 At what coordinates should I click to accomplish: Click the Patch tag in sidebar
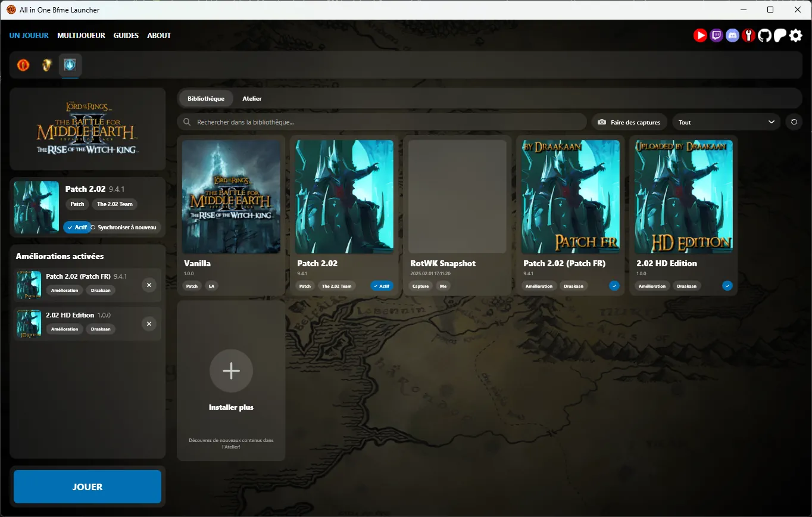click(77, 204)
